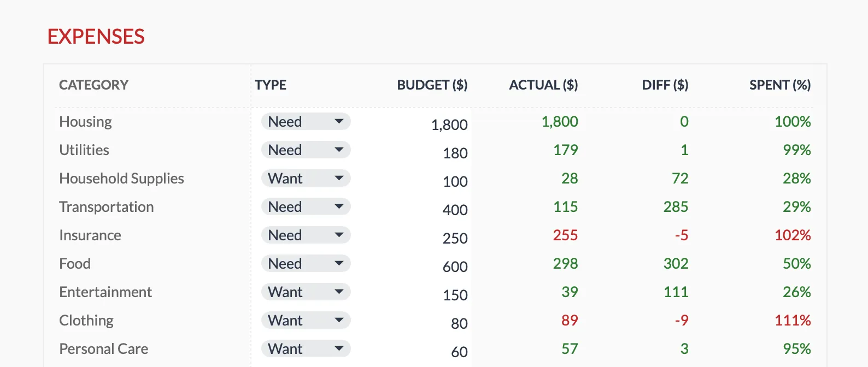The width and height of the screenshot is (868, 367).
Task: Open the Transportation Need dropdown
Action: point(305,206)
